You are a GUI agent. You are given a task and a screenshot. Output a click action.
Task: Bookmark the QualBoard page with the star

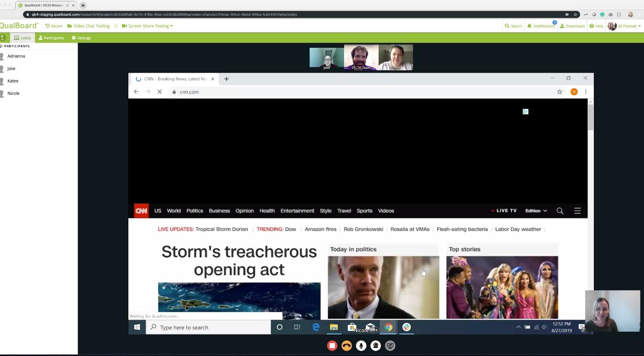pyautogui.click(x=575, y=14)
